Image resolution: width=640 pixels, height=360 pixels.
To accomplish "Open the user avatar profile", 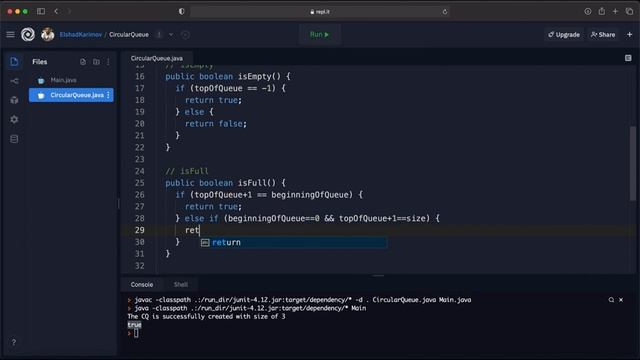I will tap(48, 35).
